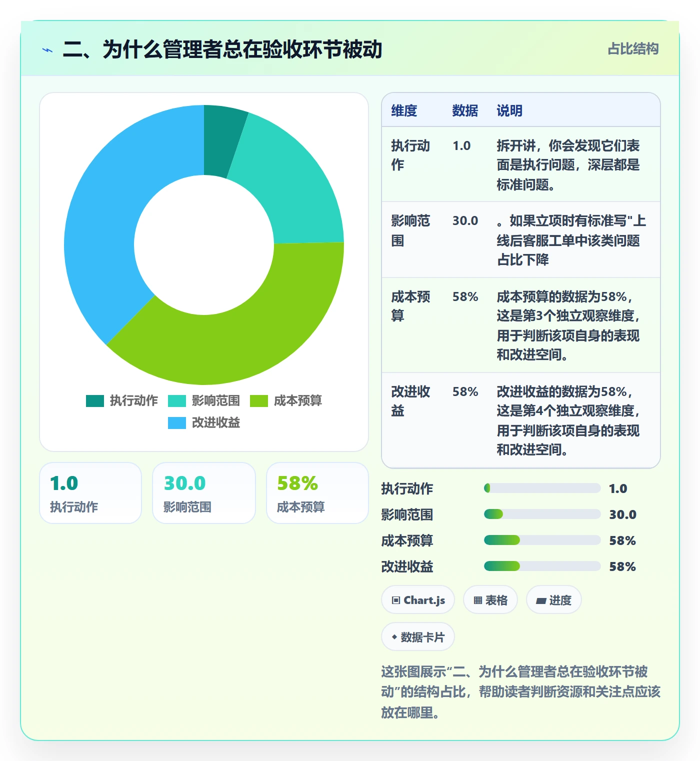700x761 pixels.
Task: Toggle the 执行动作 legend item
Action: (x=121, y=401)
